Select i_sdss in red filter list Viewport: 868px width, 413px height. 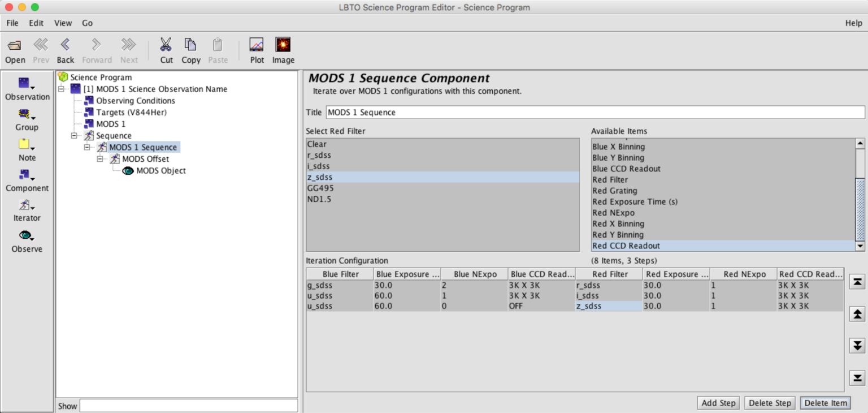(442, 166)
